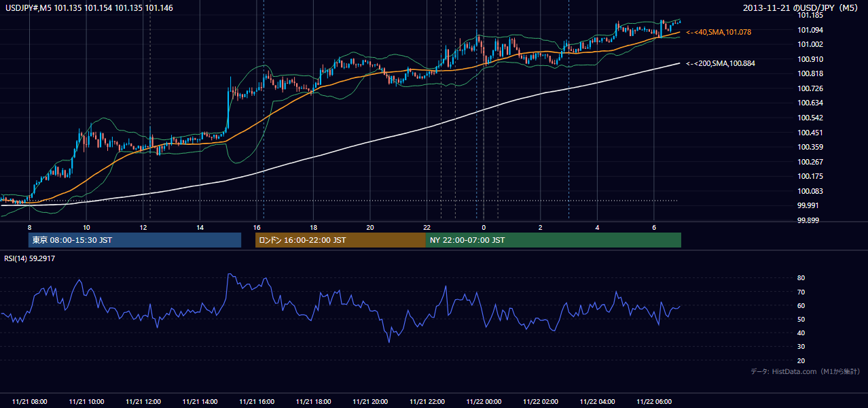The image size is (868, 408).
Task: Click bottom time label 11/21 10:00
Action: pyautogui.click(x=86, y=402)
